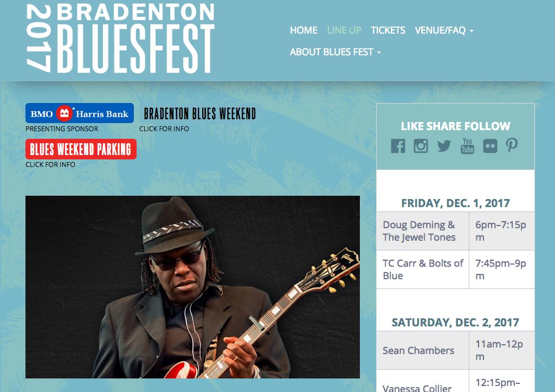Select the Sean Chambers schedule entry

coord(418,350)
